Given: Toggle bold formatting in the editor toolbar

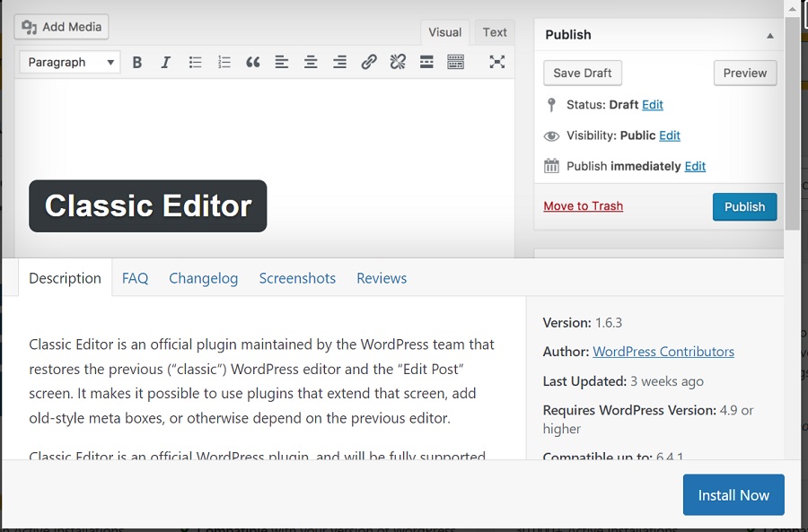Looking at the screenshot, I should coord(136,62).
